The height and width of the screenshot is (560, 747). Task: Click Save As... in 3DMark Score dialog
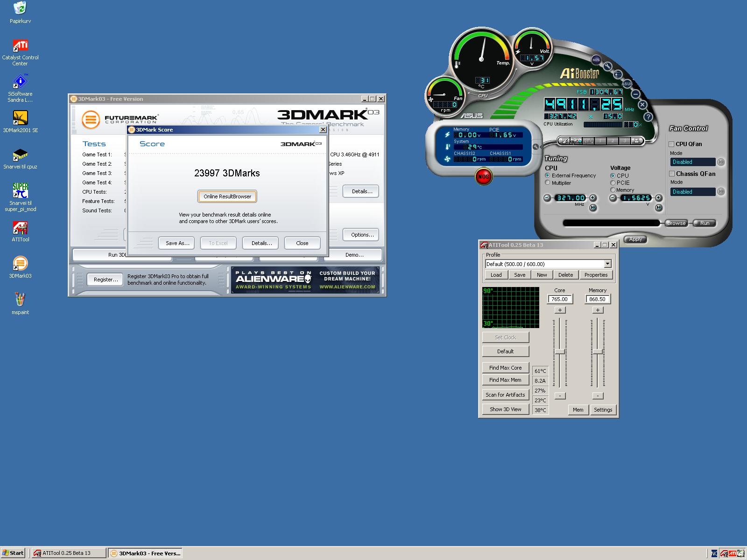177,243
